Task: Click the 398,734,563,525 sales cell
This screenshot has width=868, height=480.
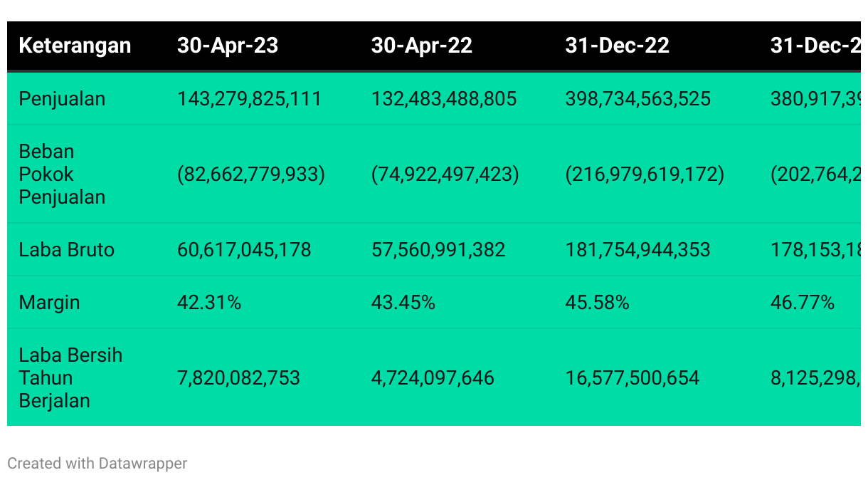Action: 638,98
